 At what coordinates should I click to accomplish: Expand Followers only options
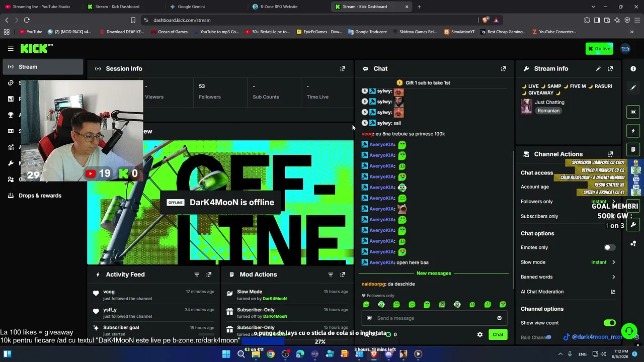(x=613, y=202)
